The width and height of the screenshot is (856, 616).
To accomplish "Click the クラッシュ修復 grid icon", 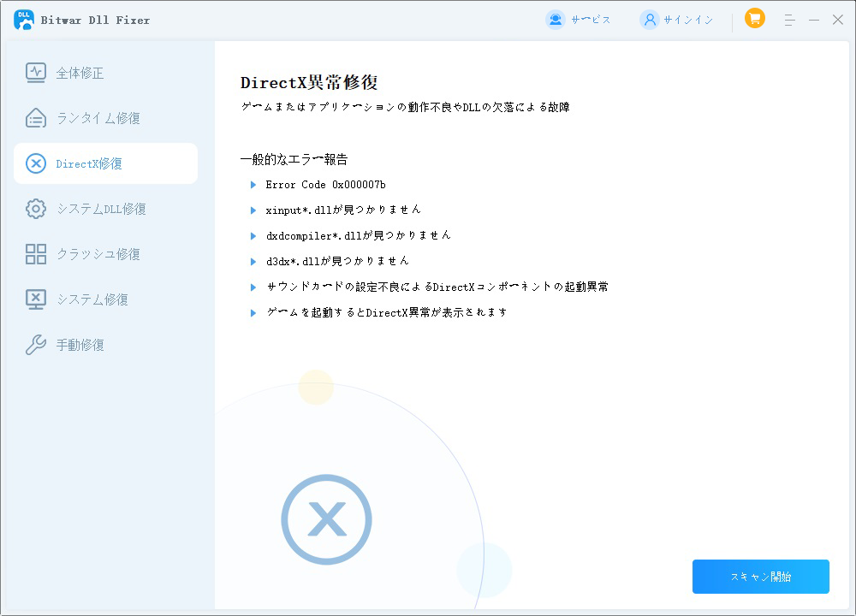I will click(x=36, y=254).
